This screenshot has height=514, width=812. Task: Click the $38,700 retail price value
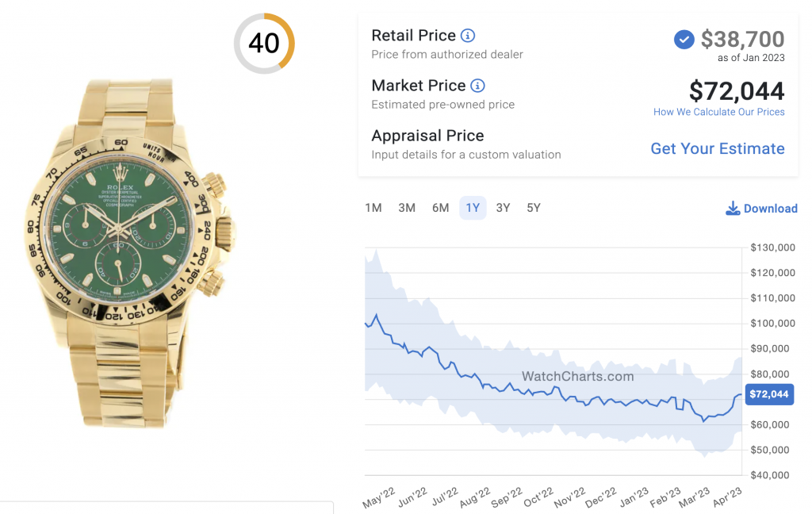(743, 39)
